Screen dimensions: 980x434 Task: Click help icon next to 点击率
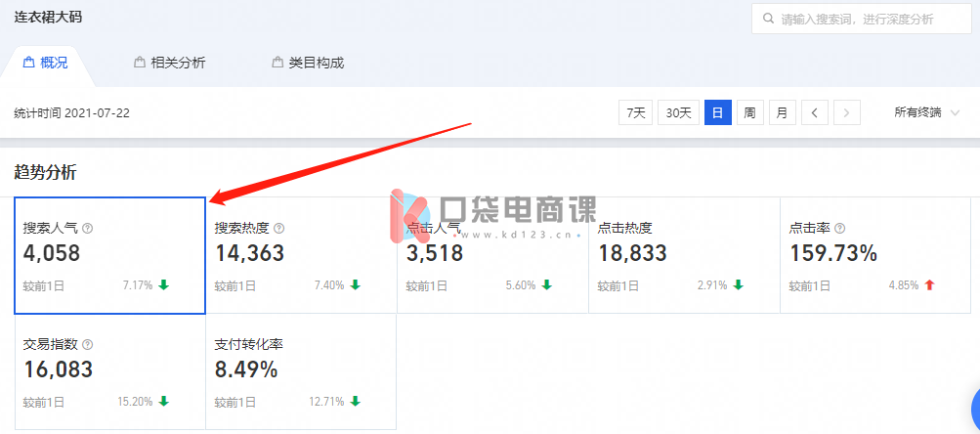840,229
